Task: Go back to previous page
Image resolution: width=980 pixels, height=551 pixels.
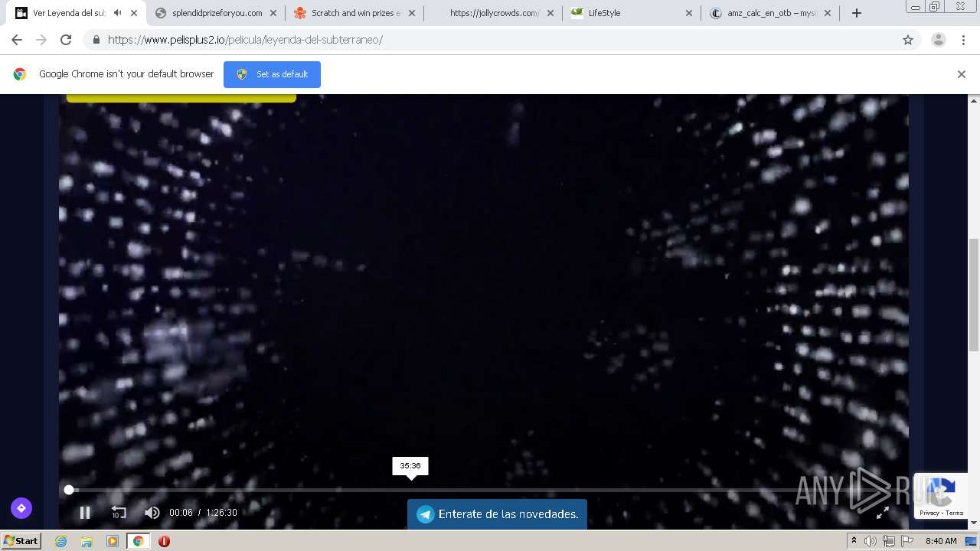Action: (17, 40)
